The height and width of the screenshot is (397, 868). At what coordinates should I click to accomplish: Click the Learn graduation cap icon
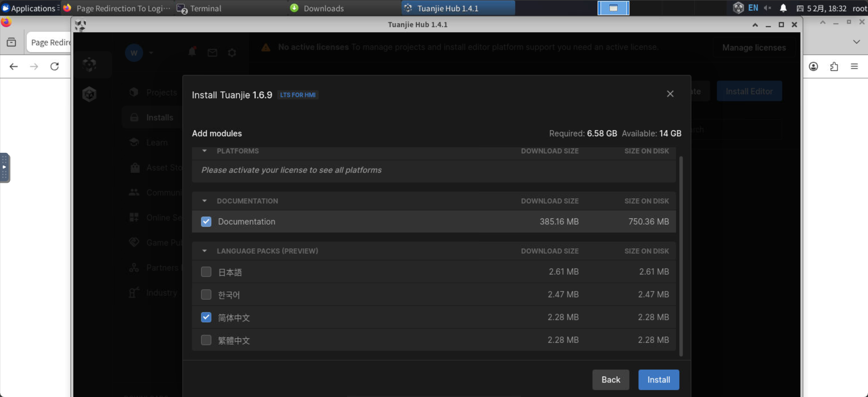pyautogui.click(x=134, y=142)
